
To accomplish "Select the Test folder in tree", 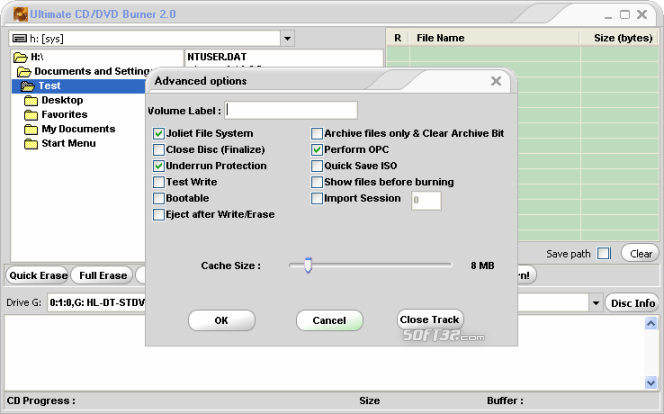I will 50,86.
